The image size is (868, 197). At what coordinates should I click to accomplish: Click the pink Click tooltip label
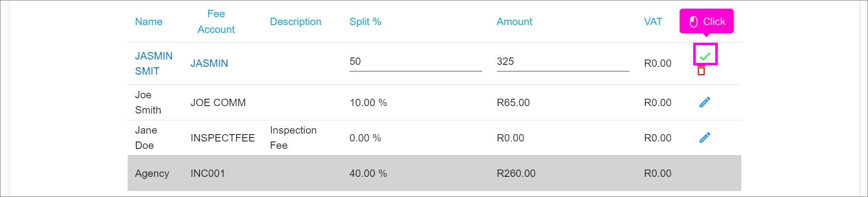coord(706,22)
